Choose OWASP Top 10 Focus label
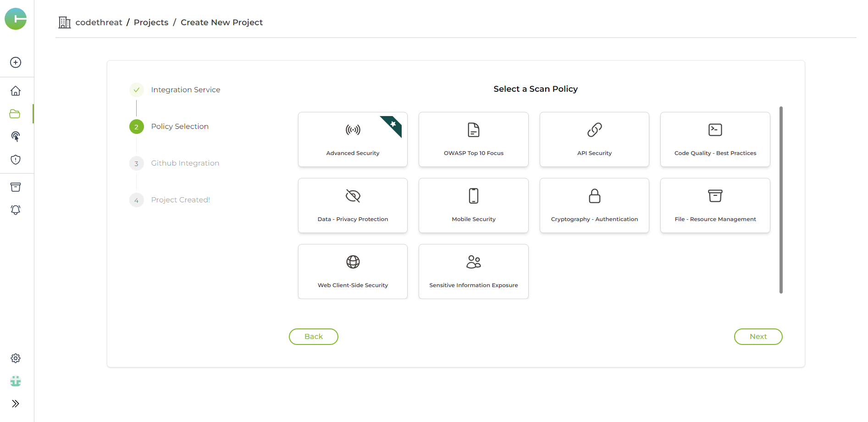 point(474,153)
